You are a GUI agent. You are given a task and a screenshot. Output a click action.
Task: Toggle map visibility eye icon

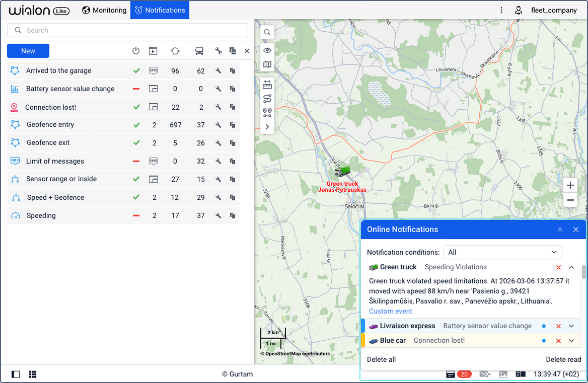267,50
